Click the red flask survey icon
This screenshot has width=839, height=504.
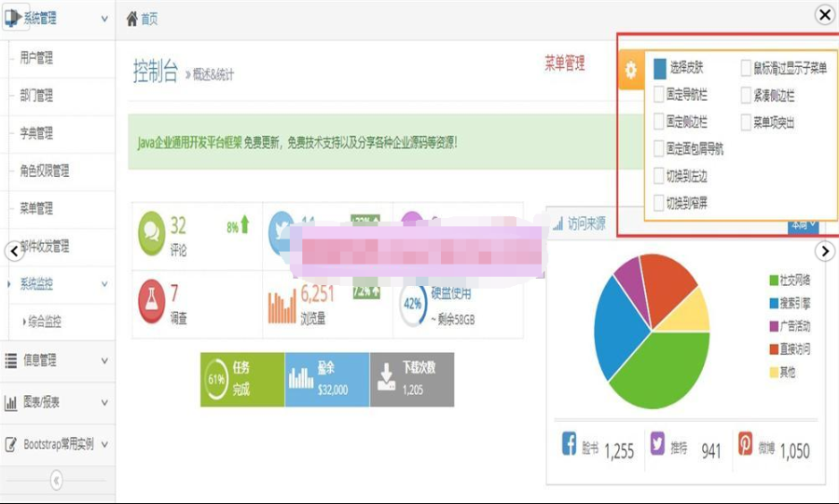pos(151,301)
